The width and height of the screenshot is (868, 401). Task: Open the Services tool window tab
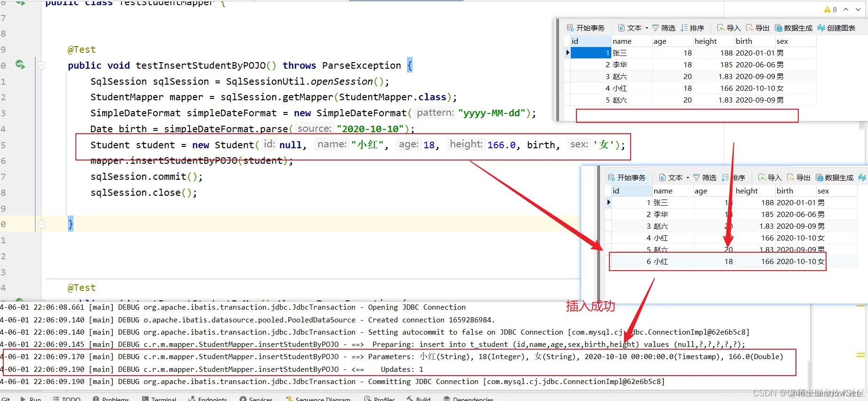(256, 399)
